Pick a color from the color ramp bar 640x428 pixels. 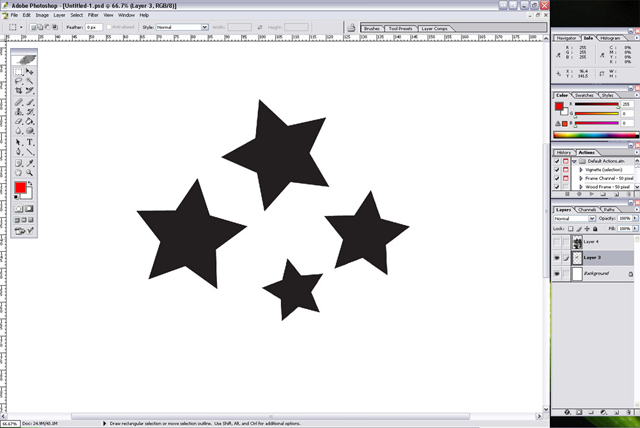[x=595, y=135]
